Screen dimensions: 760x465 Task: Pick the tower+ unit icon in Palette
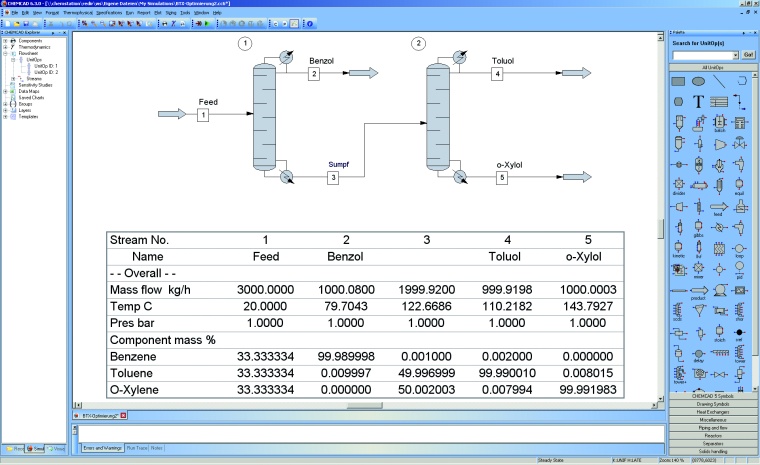[x=679, y=375]
